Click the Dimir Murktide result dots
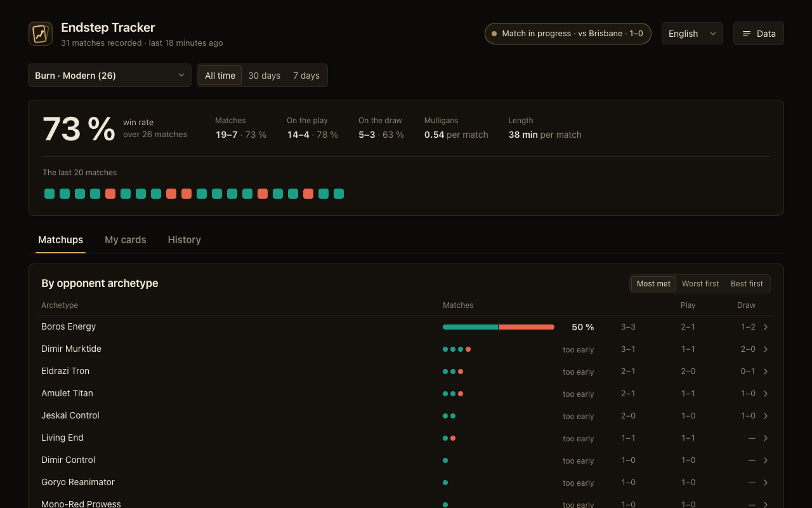This screenshot has height=508, width=812. click(457, 349)
